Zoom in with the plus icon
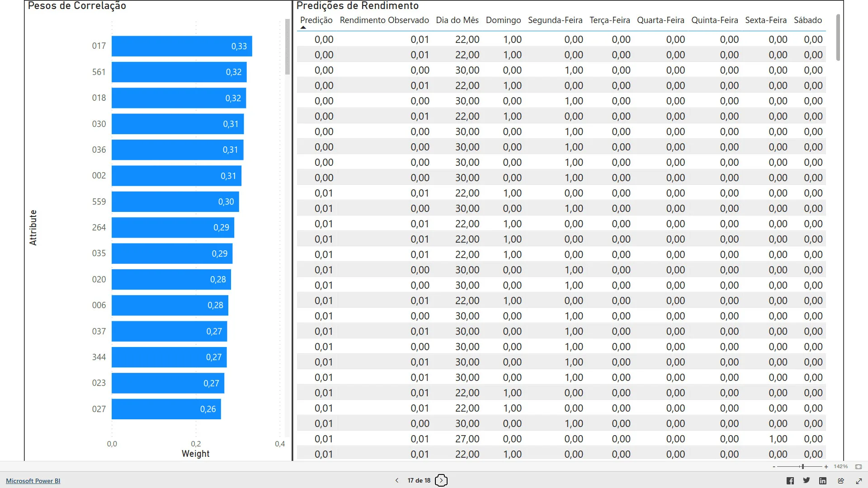 pos(826,467)
